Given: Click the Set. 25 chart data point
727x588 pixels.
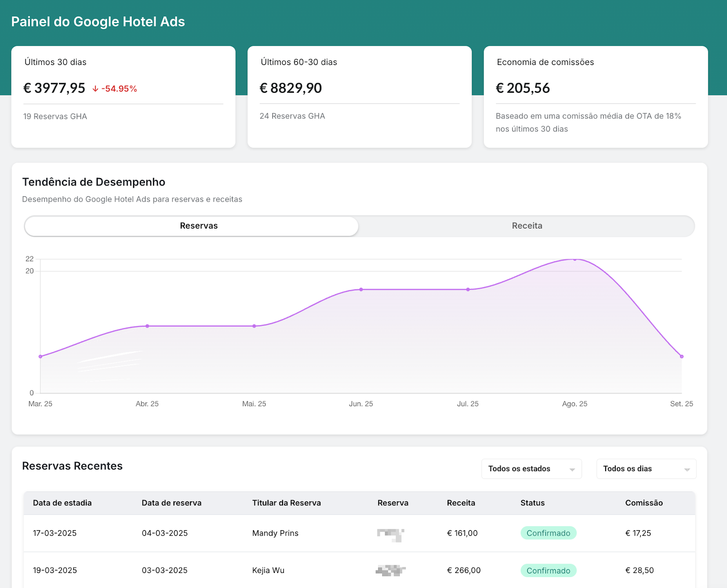Looking at the screenshot, I should tap(682, 357).
